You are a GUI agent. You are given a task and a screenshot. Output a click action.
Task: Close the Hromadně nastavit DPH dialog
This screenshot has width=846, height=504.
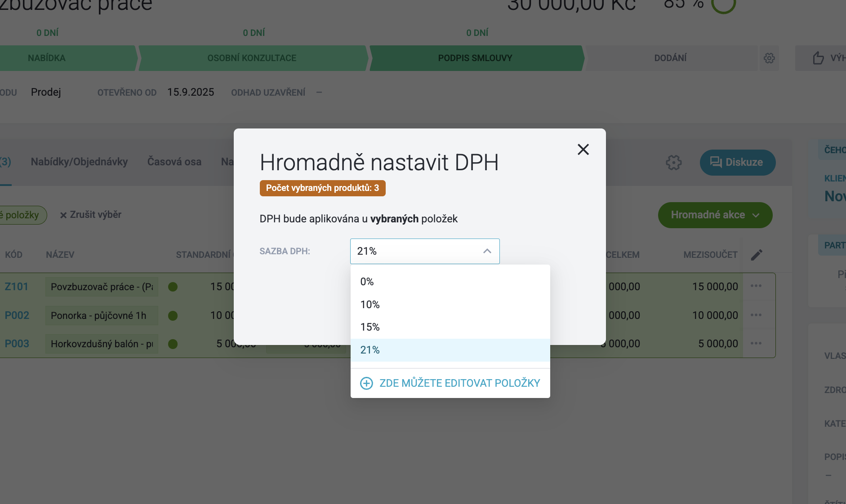[583, 150]
